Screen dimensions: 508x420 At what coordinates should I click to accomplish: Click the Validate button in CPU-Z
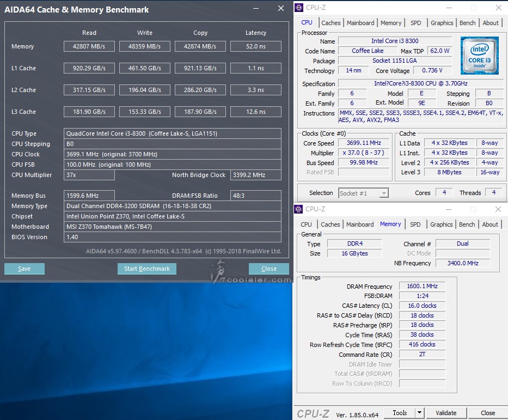click(446, 412)
